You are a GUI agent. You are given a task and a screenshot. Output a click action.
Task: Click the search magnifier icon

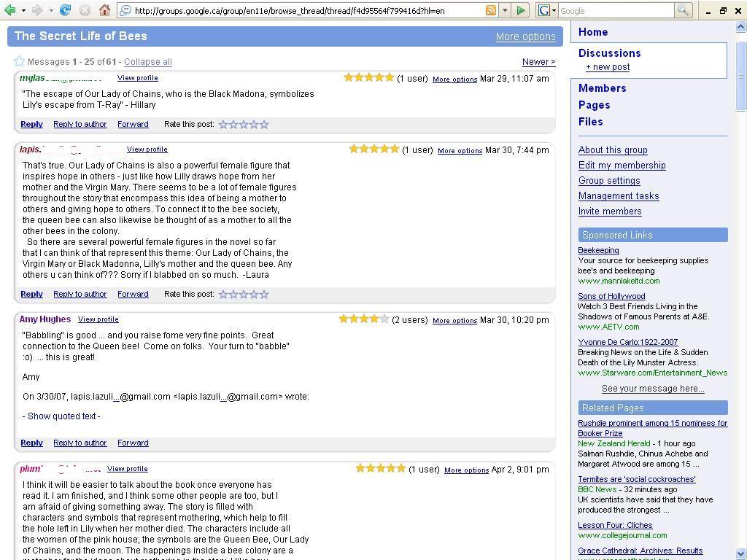coord(683,10)
